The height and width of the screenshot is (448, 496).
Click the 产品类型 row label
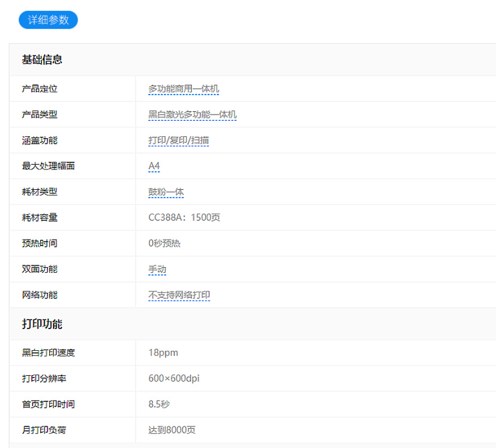(x=40, y=115)
